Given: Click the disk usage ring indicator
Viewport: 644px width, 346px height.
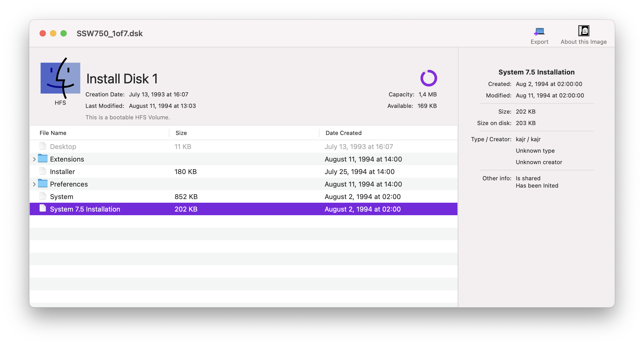Looking at the screenshot, I should coord(429,78).
